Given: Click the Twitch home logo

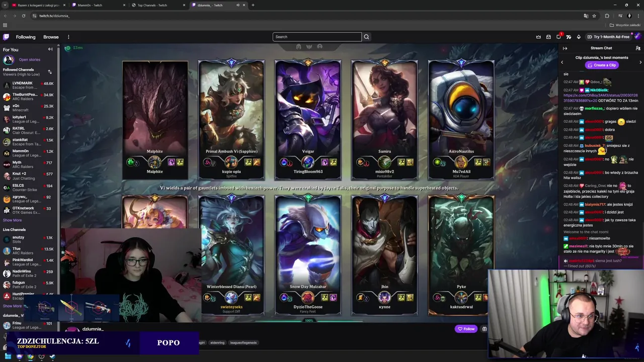Looking at the screenshot, I should point(6,37).
